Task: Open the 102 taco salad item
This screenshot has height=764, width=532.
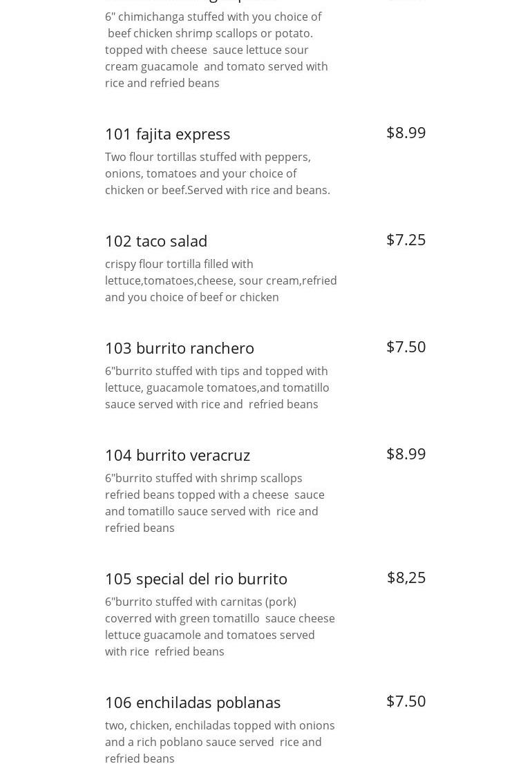Action: (156, 240)
